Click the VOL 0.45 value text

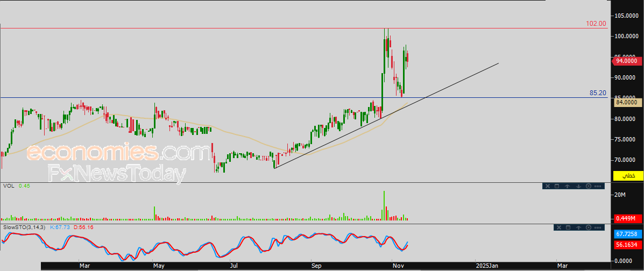pos(24,186)
